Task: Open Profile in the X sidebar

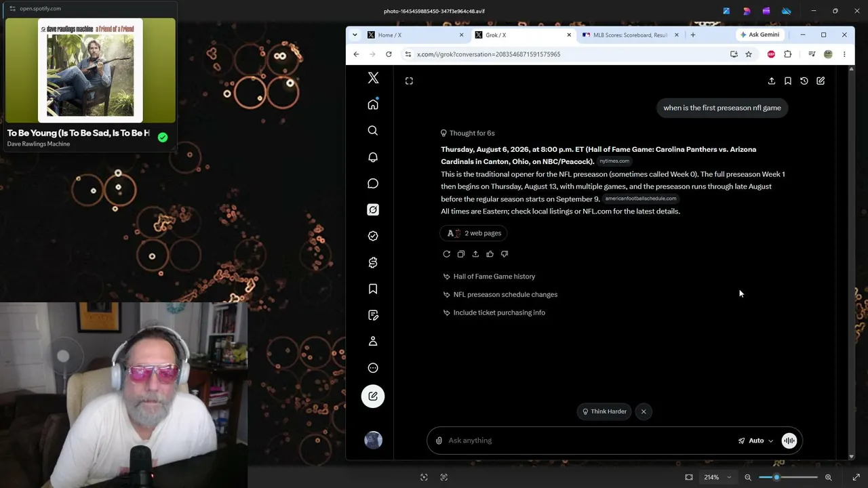Action: click(x=373, y=342)
